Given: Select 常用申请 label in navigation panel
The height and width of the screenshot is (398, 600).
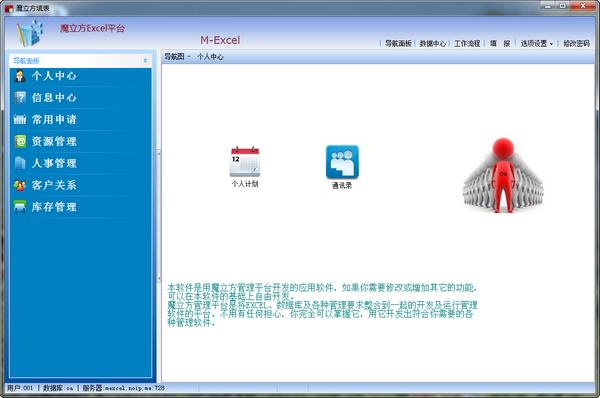Looking at the screenshot, I should coord(54,119).
